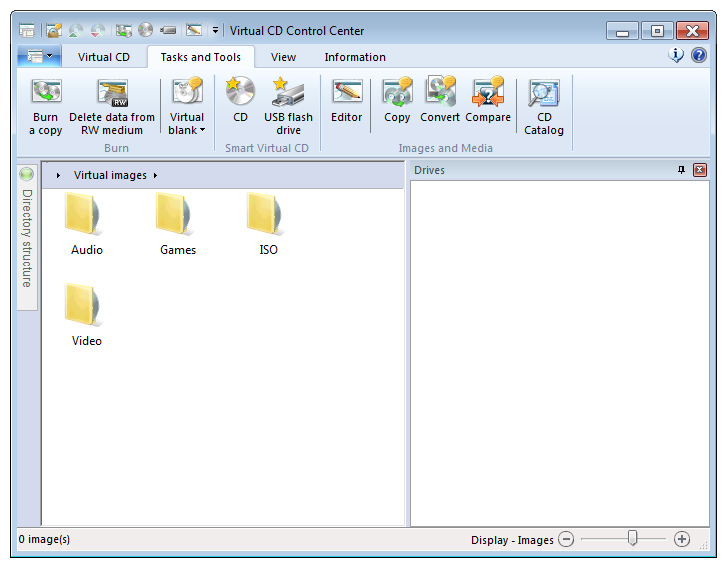Click the green status circle
The height and width of the screenshot is (570, 727).
(x=27, y=174)
